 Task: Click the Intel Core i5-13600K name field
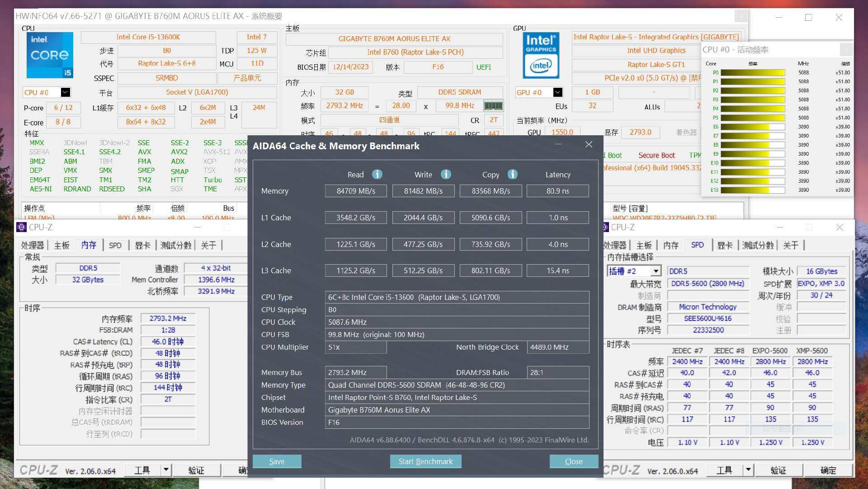tap(148, 37)
